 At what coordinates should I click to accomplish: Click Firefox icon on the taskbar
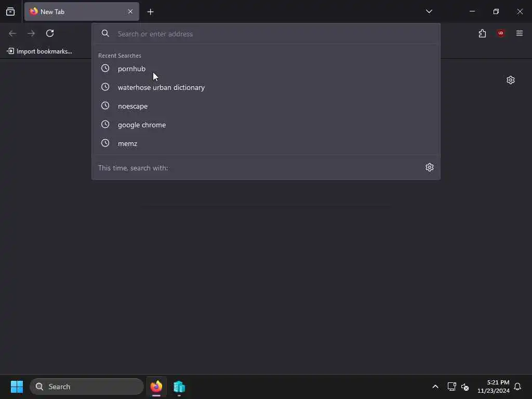(156, 387)
